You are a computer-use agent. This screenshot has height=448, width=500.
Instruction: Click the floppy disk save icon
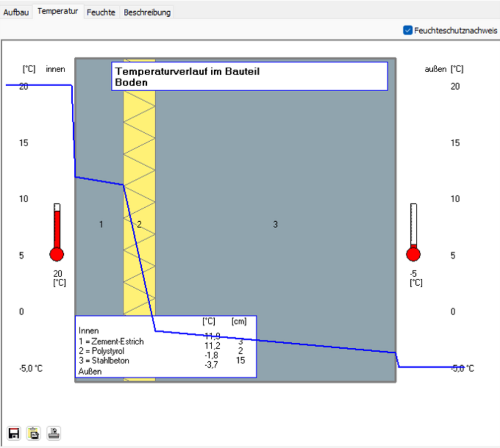(14, 433)
